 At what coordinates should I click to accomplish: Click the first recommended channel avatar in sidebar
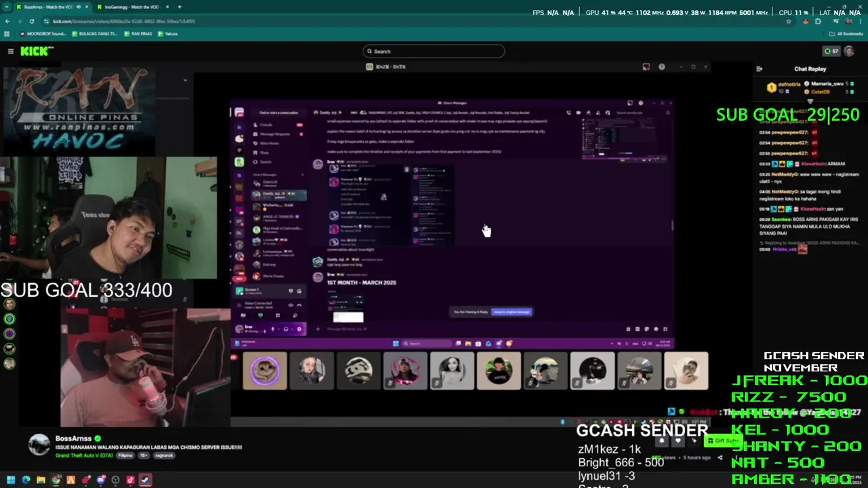[9, 304]
